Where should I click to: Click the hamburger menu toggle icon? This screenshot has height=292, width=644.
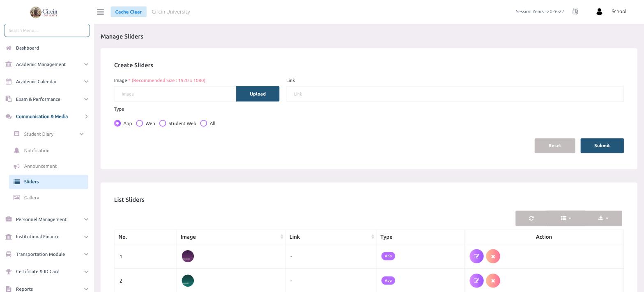pos(100,12)
